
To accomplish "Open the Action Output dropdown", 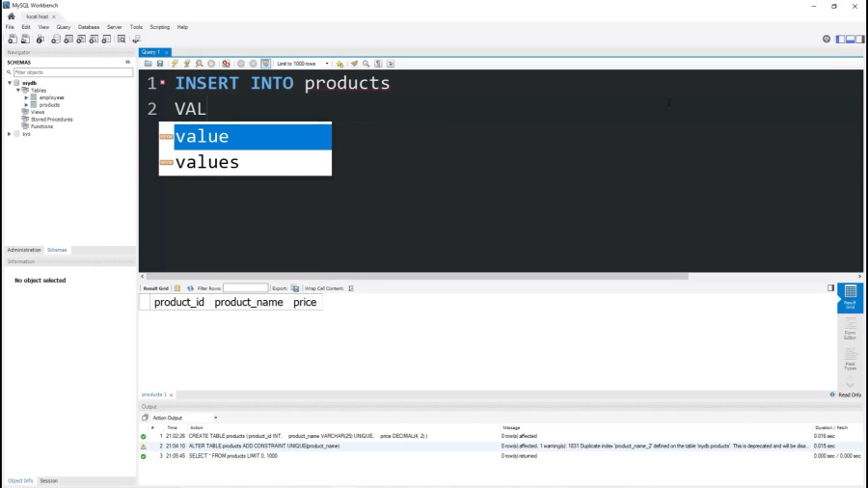I will tap(184, 418).
